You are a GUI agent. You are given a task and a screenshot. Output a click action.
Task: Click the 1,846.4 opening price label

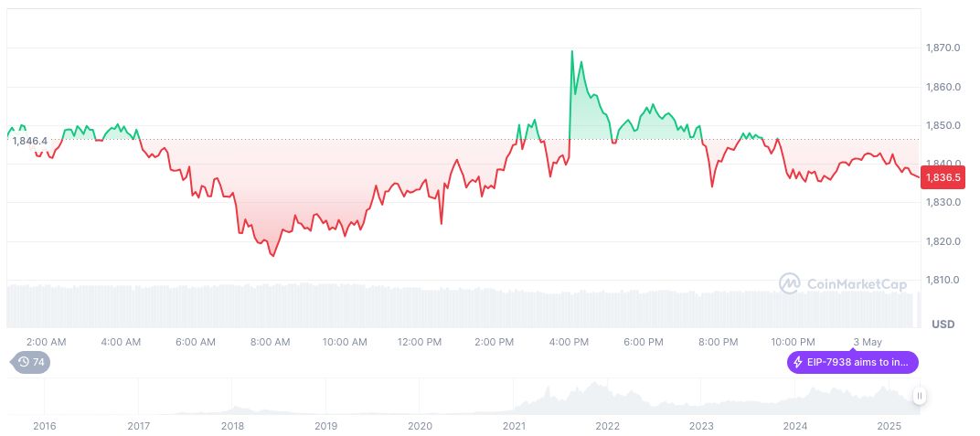click(30, 141)
